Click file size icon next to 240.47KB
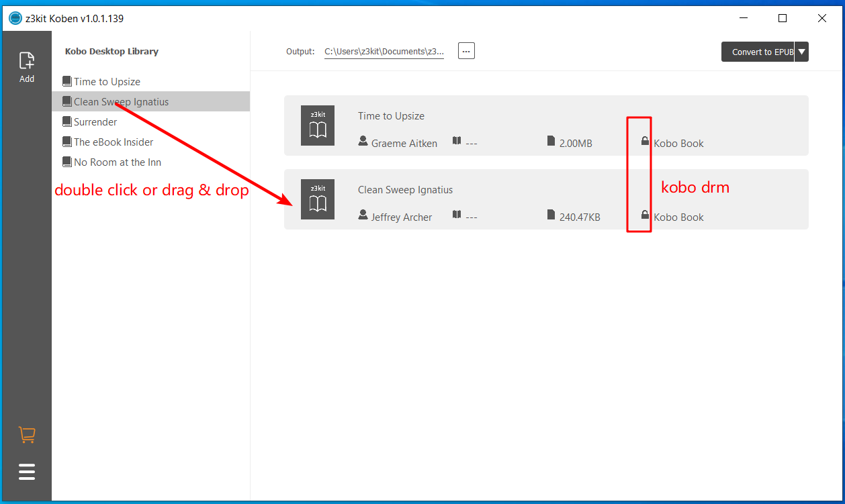Image resolution: width=845 pixels, height=504 pixels. [x=551, y=215]
